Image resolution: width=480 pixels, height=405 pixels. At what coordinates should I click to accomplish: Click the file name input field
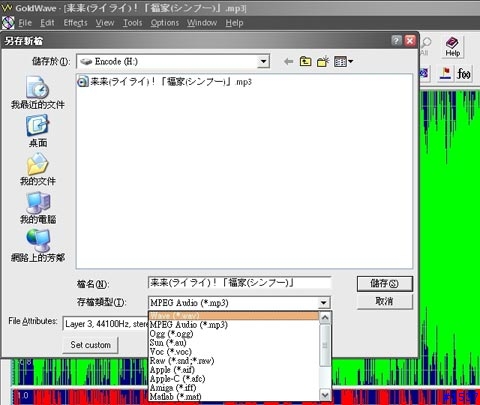click(239, 283)
